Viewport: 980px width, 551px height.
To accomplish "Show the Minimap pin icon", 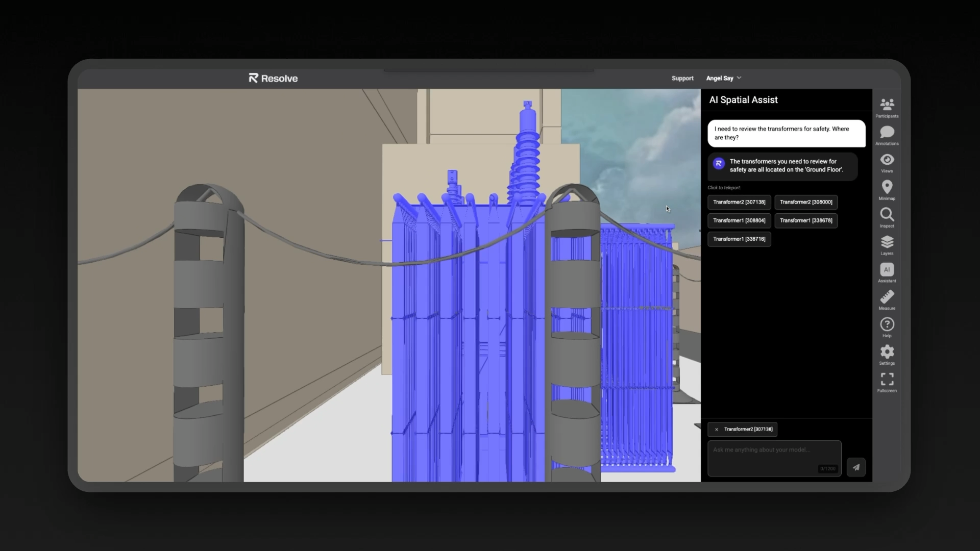I will click(887, 187).
